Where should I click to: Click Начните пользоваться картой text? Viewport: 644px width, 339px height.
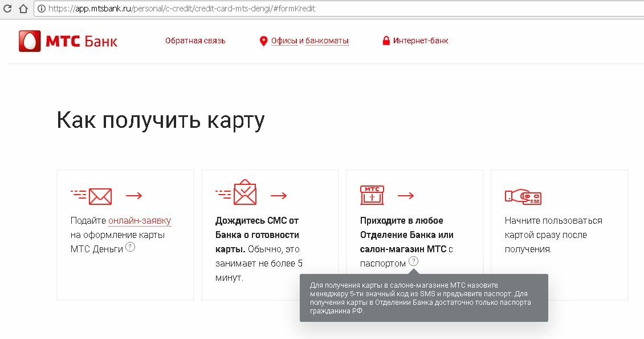click(x=553, y=235)
